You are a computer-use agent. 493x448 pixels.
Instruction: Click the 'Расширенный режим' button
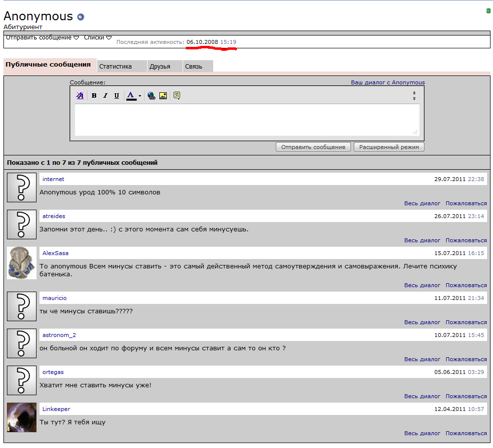[x=389, y=147]
